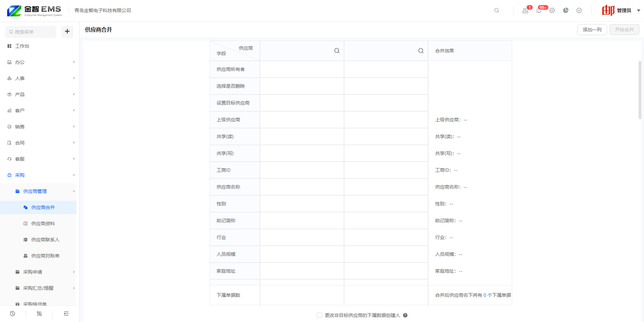The width and height of the screenshot is (644, 322).
Task: Click the 添加一列 button
Action: [592, 30]
